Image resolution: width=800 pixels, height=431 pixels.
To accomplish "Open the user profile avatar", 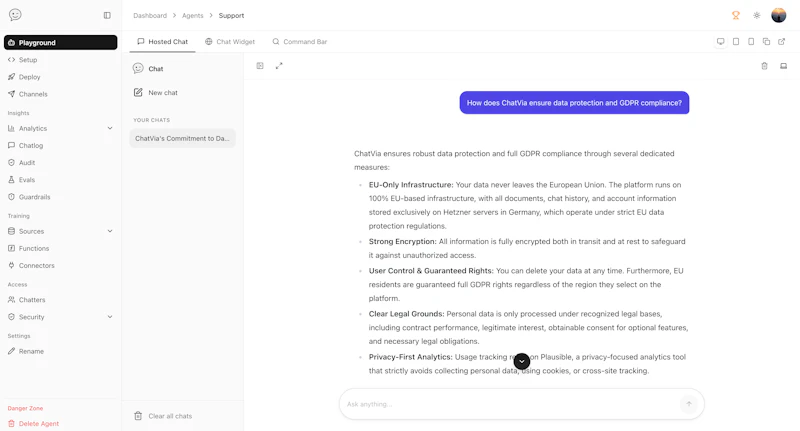I will click(x=779, y=15).
